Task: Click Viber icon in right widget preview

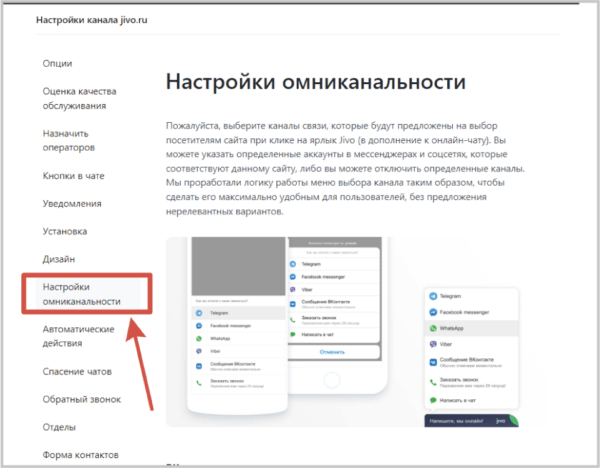Action: [x=433, y=344]
